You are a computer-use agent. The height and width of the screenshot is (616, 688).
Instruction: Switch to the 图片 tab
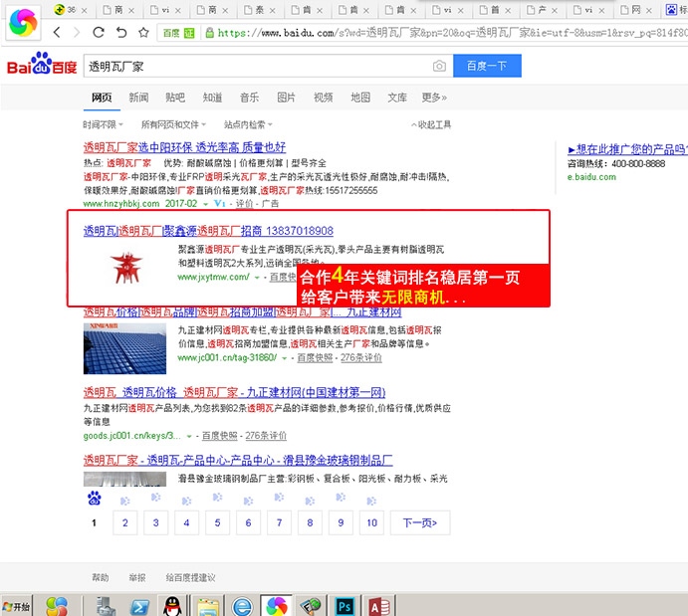click(286, 98)
